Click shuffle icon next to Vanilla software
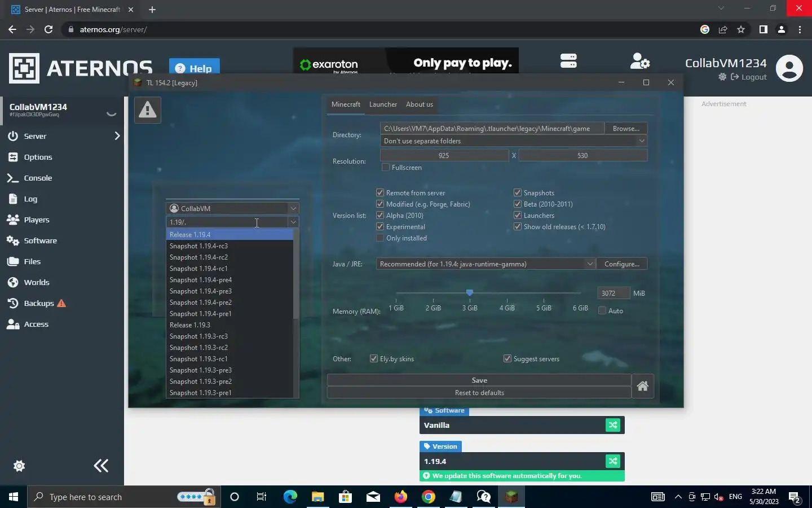Viewport: 812px width, 508px height. pos(613,425)
